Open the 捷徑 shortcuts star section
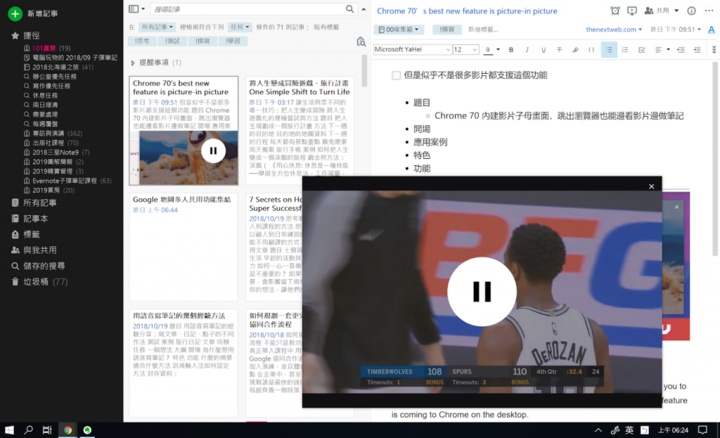720x438 pixels. tap(26, 35)
